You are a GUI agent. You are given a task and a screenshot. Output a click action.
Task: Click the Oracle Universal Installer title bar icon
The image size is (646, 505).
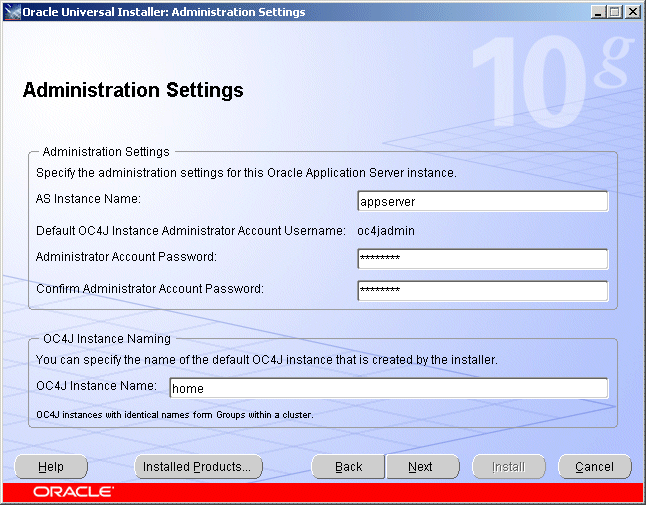pyautogui.click(x=12, y=12)
